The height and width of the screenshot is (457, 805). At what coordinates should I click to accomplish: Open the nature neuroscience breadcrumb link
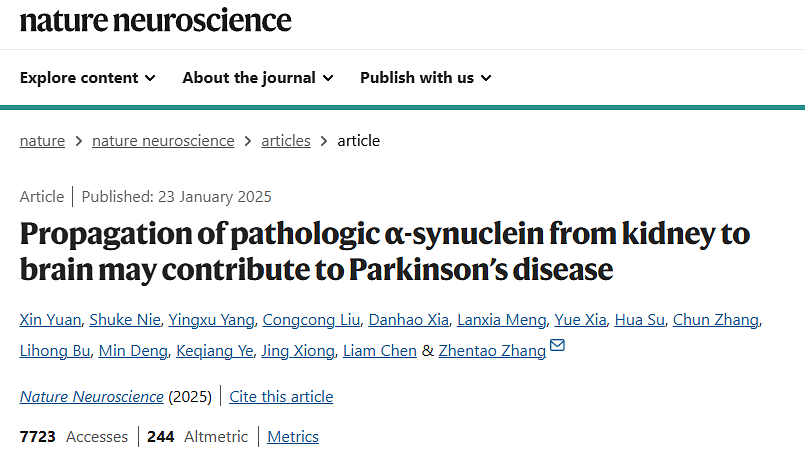pyautogui.click(x=163, y=141)
